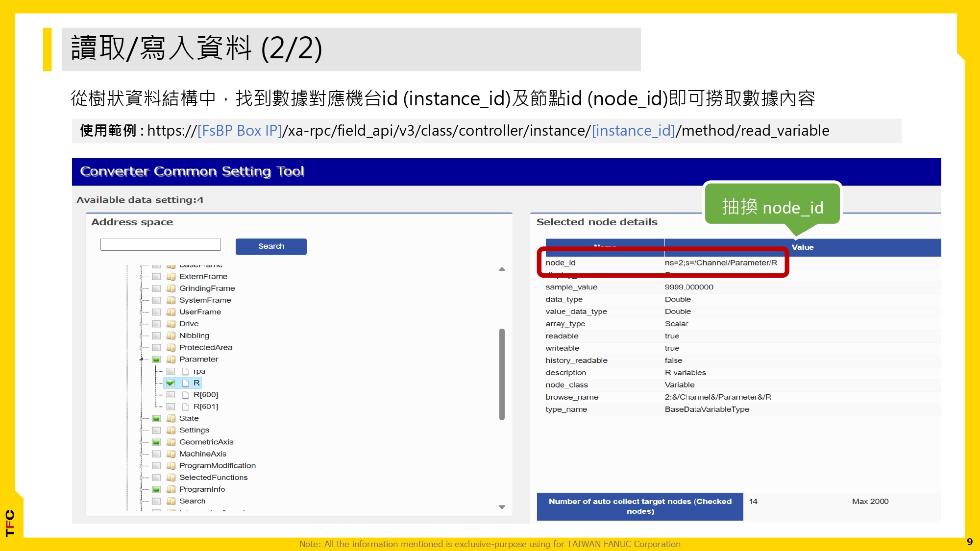This screenshot has width=980, height=551.
Task: Select the SelectedFunctions tree item
Action: [x=213, y=478]
